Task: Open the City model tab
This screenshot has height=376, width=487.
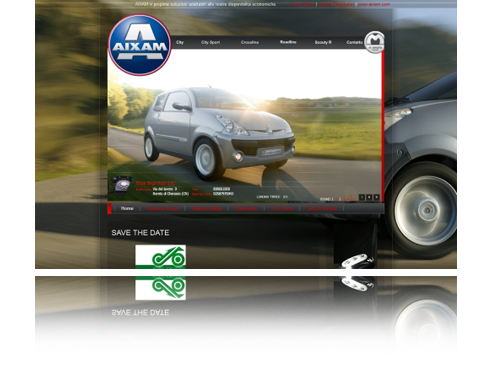Action: point(180,42)
